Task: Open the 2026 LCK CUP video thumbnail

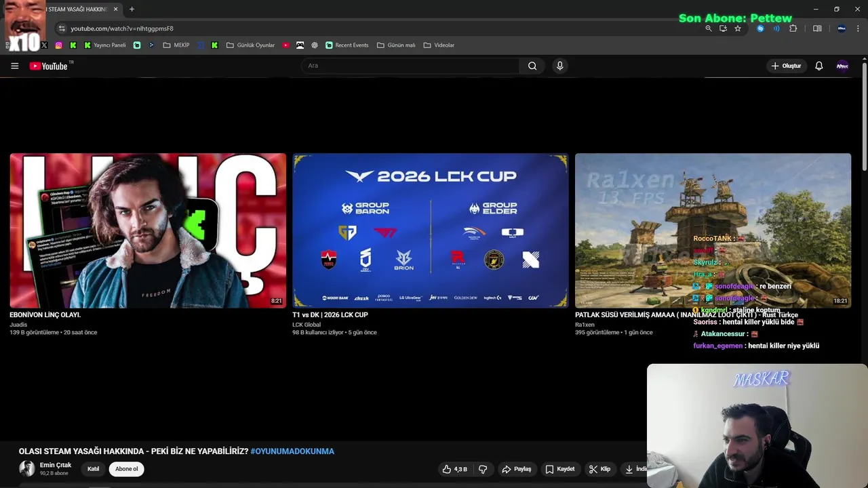Action: pyautogui.click(x=431, y=230)
